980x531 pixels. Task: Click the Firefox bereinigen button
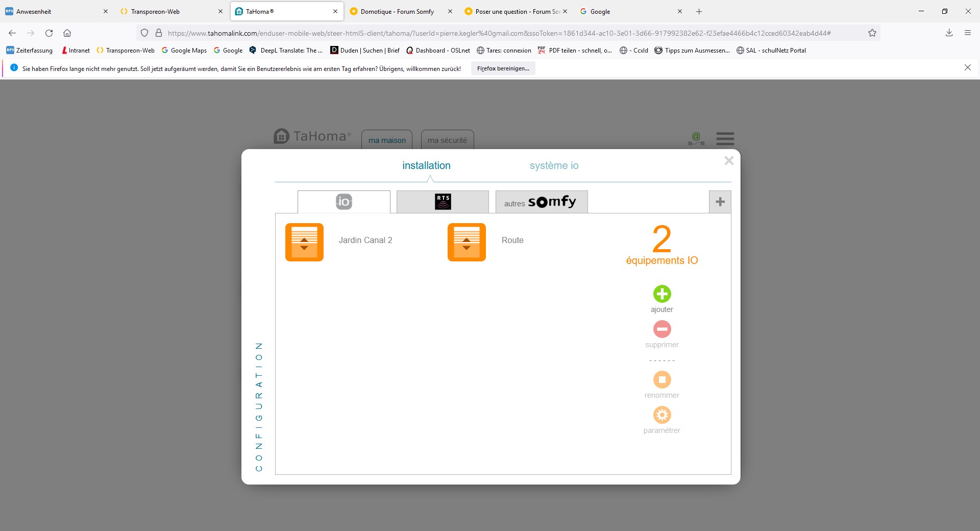point(503,68)
